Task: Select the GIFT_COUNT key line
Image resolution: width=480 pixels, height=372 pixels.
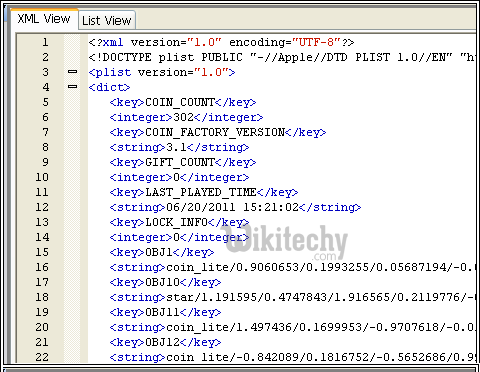Action: (x=183, y=162)
